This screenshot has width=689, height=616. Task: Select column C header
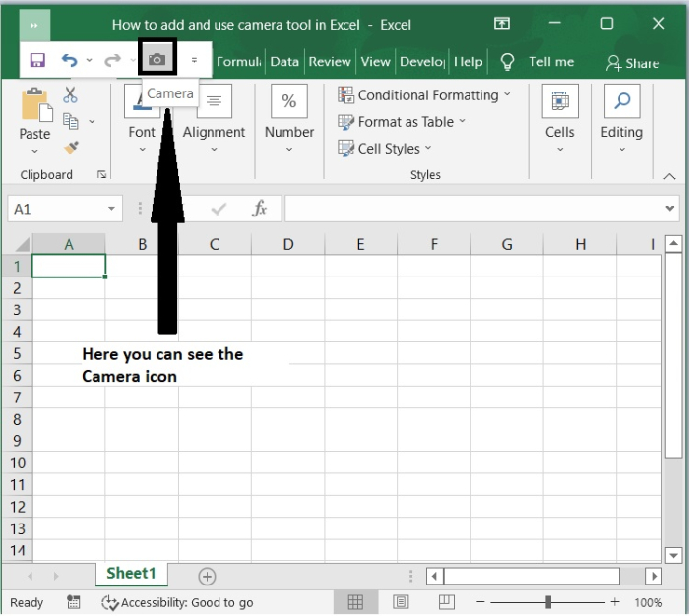point(215,244)
